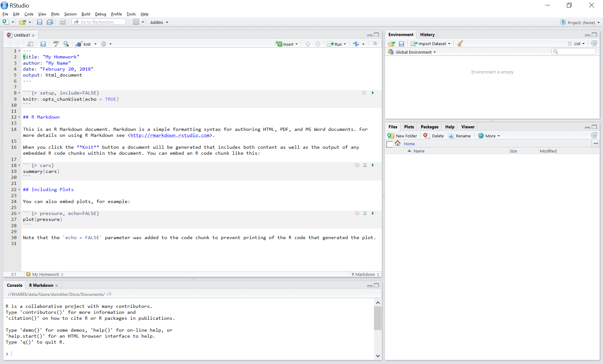Tick the files list select-all checkbox
Viewport: 603px width, 364px height.
pos(390,144)
